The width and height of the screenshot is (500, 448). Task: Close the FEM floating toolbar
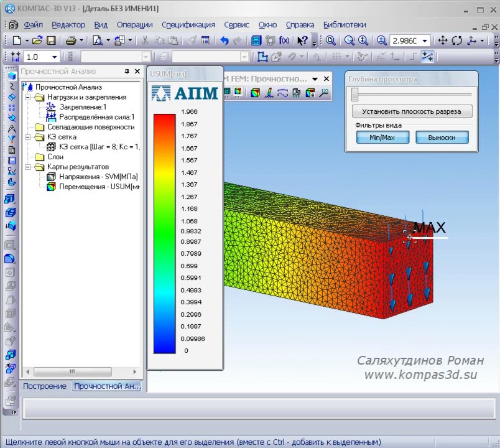pos(326,79)
